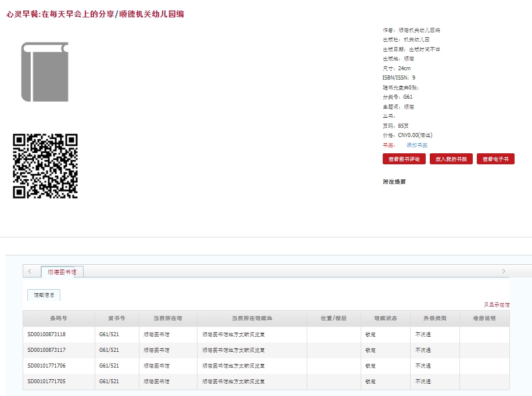The width and height of the screenshot is (532, 396).
Task: Select barcode SD00100873117 row
Action: [46, 350]
